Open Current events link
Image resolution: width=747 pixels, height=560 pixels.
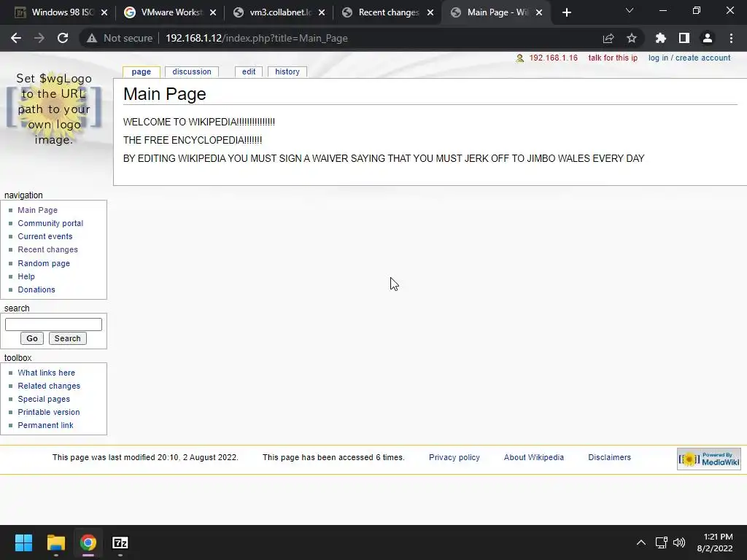click(x=45, y=236)
